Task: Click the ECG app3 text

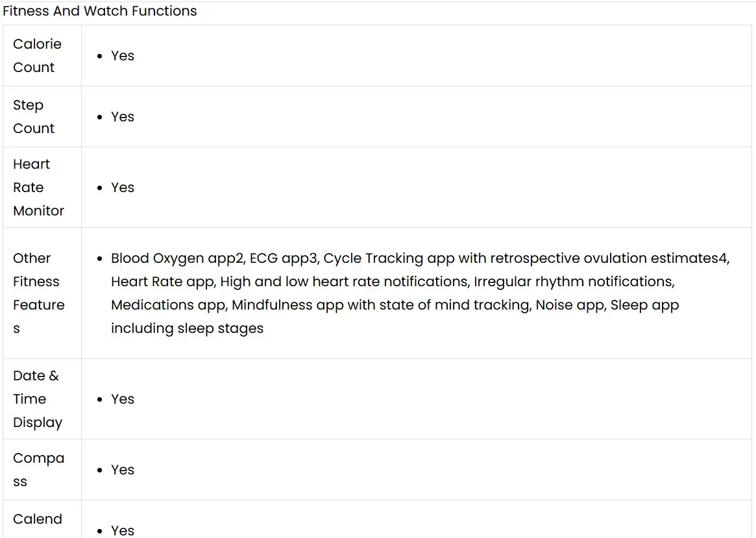Action: [x=284, y=258]
